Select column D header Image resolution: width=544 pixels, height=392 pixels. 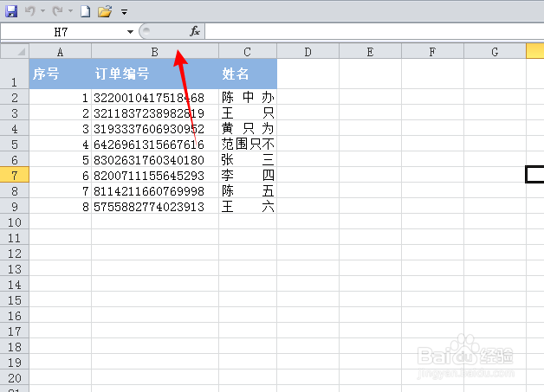(x=308, y=52)
